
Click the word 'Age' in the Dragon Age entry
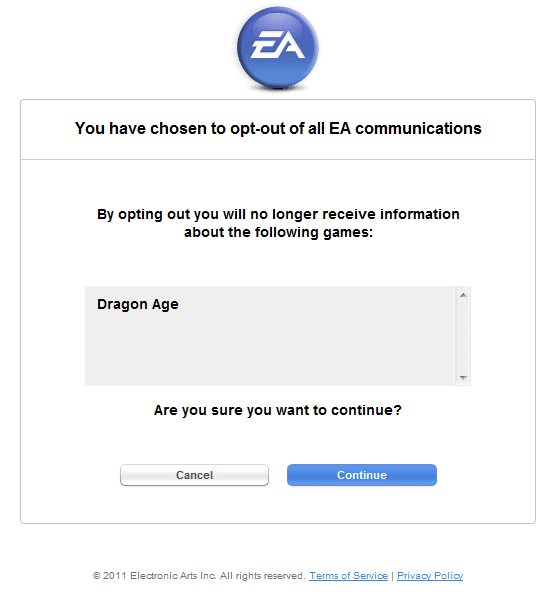[165, 305]
